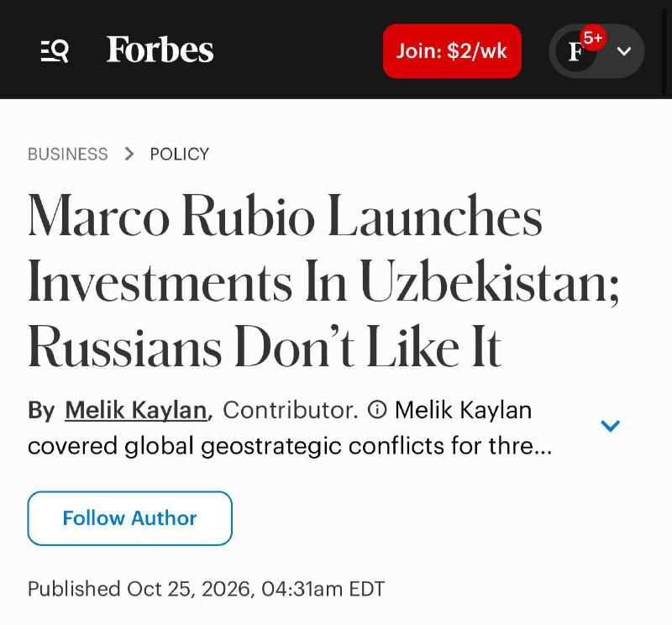Click the Join: $2/wk button
Image resolution: width=672 pixels, height=625 pixels.
click(452, 51)
